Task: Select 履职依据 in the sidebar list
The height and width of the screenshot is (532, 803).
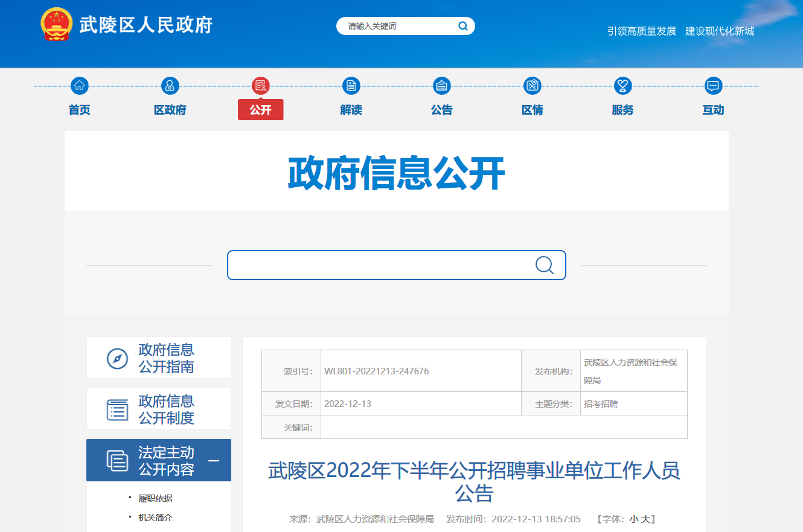Action: (155, 498)
